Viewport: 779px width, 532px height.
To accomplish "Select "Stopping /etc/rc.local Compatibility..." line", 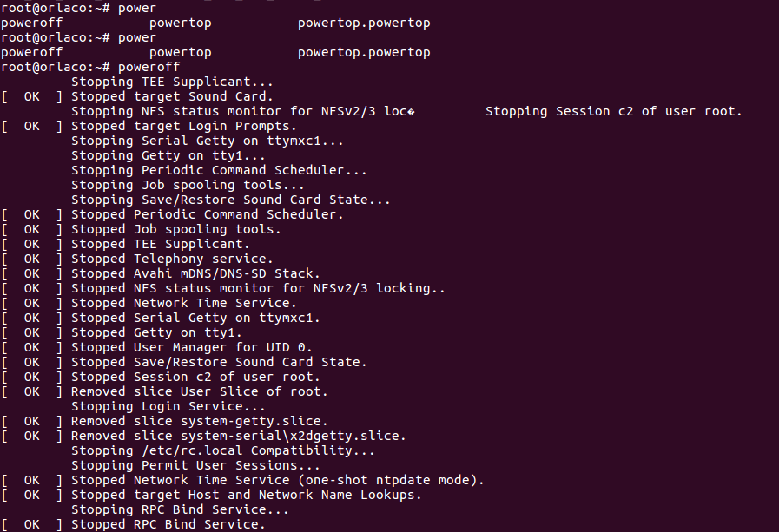I will point(222,450).
